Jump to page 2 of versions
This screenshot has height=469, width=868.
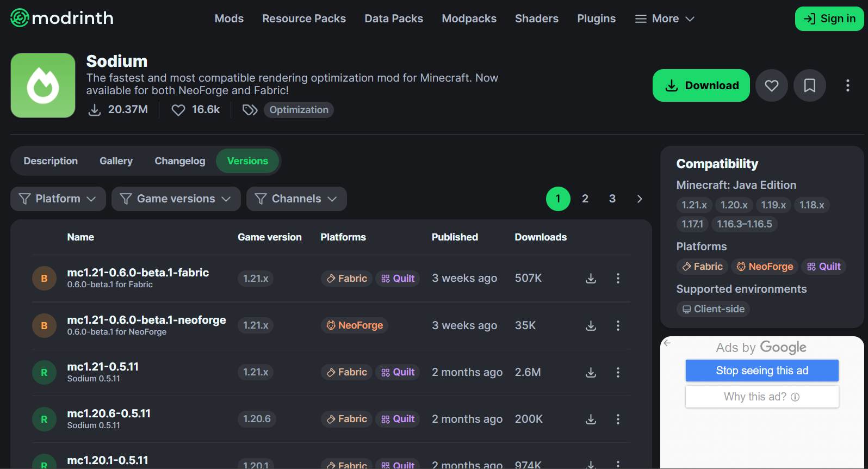(585, 199)
